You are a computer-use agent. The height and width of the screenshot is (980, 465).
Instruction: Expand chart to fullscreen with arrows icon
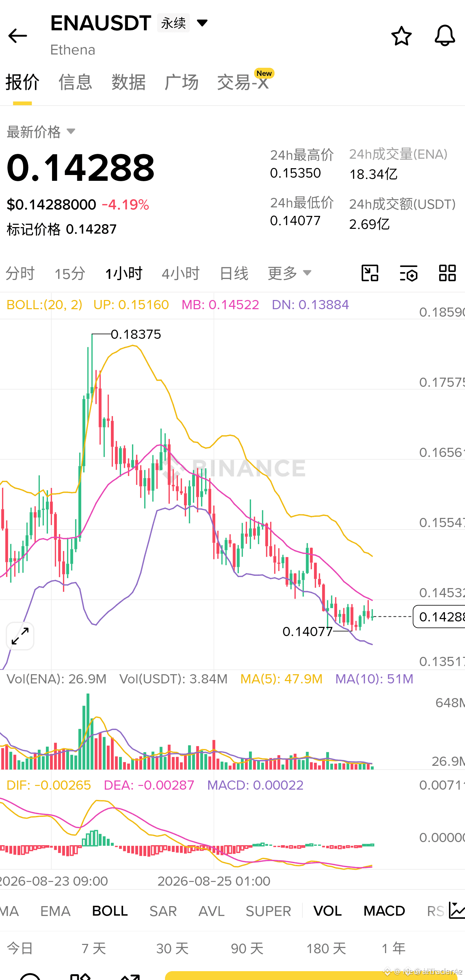(x=20, y=636)
